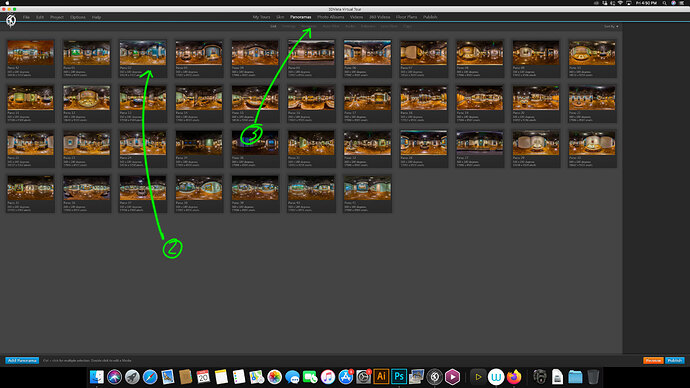Open Calendar from the dock

203,377
